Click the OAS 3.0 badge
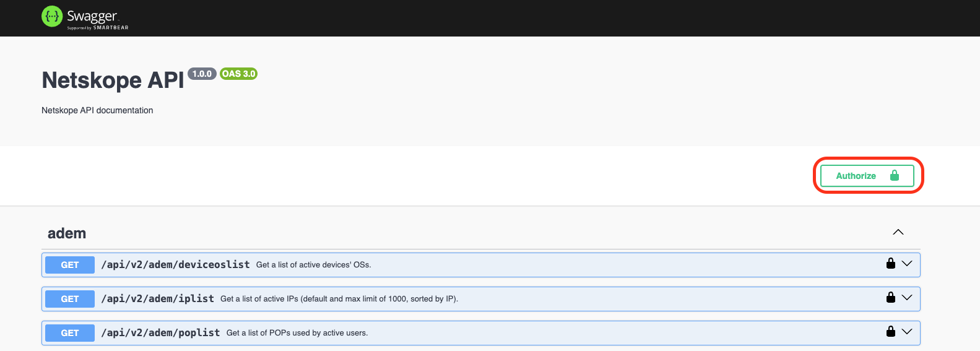This screenshot has width=980, height=351. coord(238,74)
